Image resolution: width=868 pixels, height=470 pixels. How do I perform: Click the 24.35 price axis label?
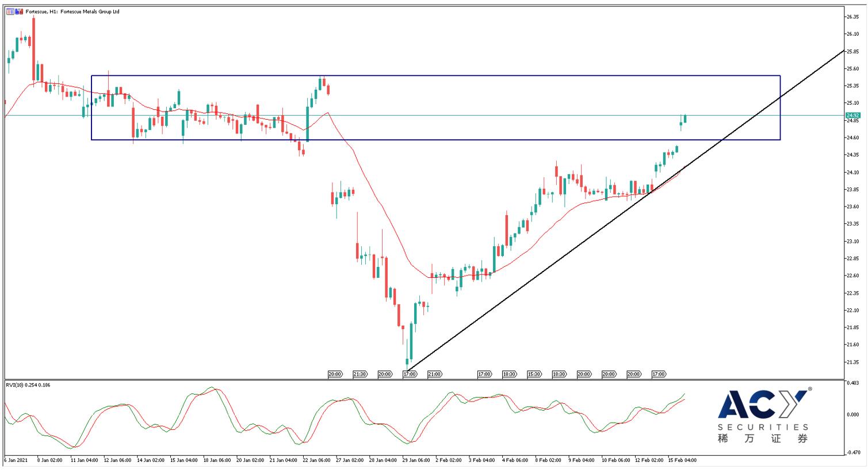click(852, 155)
